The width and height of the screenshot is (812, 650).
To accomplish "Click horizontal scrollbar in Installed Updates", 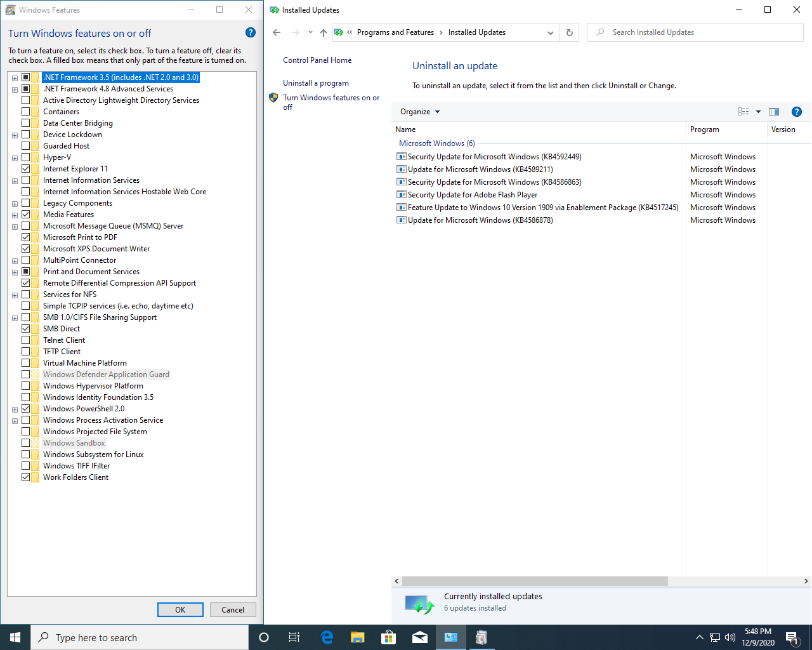I will [x=535, y=581].
